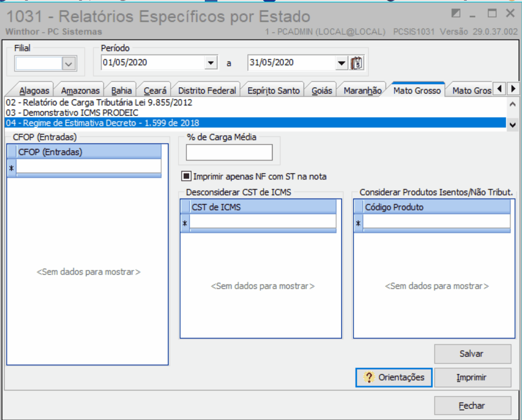Click the new row cell under CFOP (Entradas)

[x=89, y=166]
